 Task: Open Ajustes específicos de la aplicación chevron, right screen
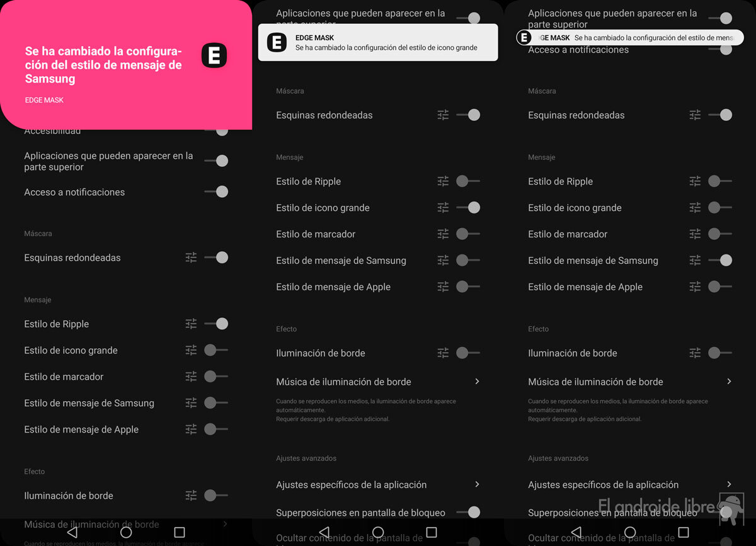point(729,484)
